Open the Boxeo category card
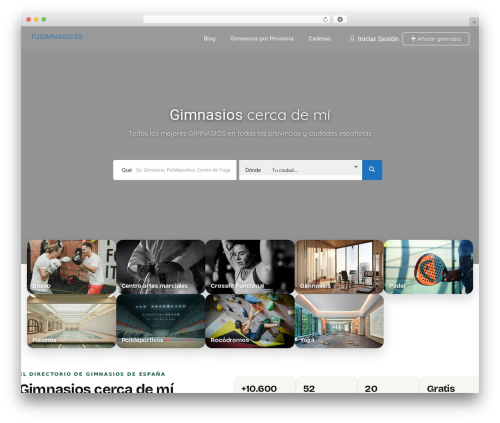This screenshot has width=500, height=423. point(71,267)
